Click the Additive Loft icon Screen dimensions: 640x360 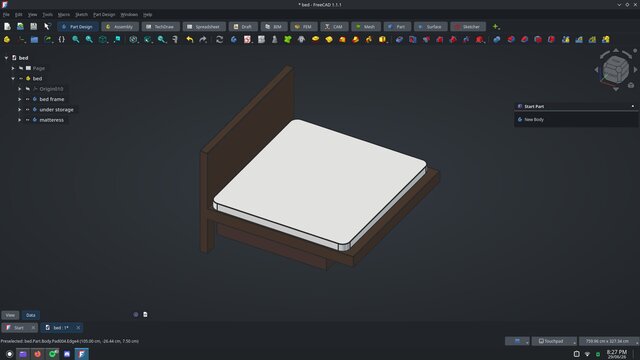[342, 40]
